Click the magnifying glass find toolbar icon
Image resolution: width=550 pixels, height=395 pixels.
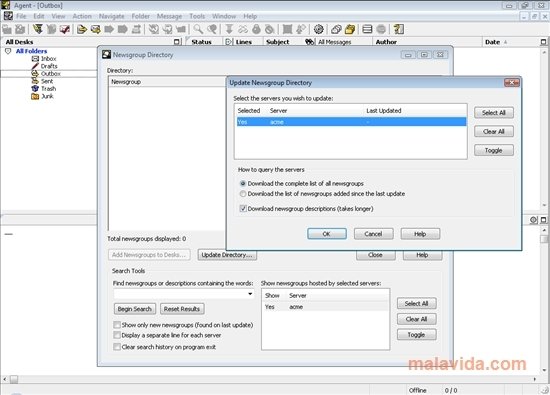pos(198,29)
